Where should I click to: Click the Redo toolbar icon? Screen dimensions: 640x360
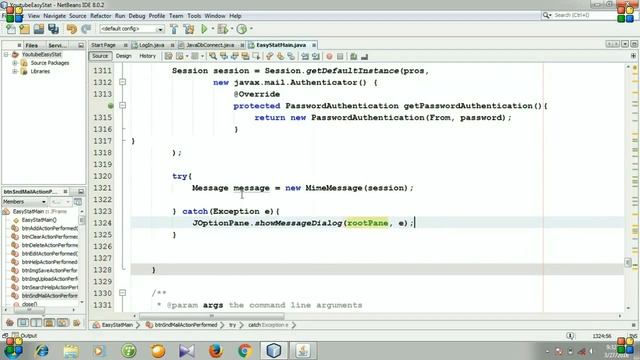tap(86, 29)
